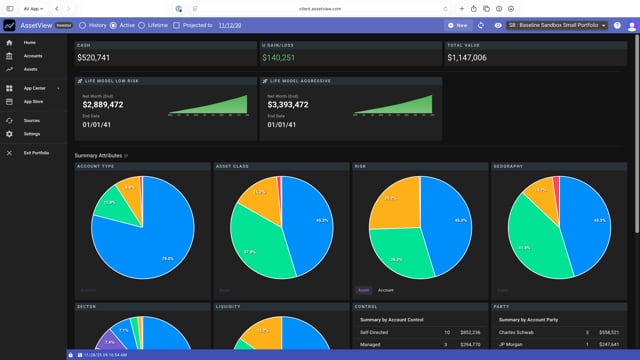Open the help question mark icon
The image size is (640, 360).
pyautogui.click(x=617, y=25)
